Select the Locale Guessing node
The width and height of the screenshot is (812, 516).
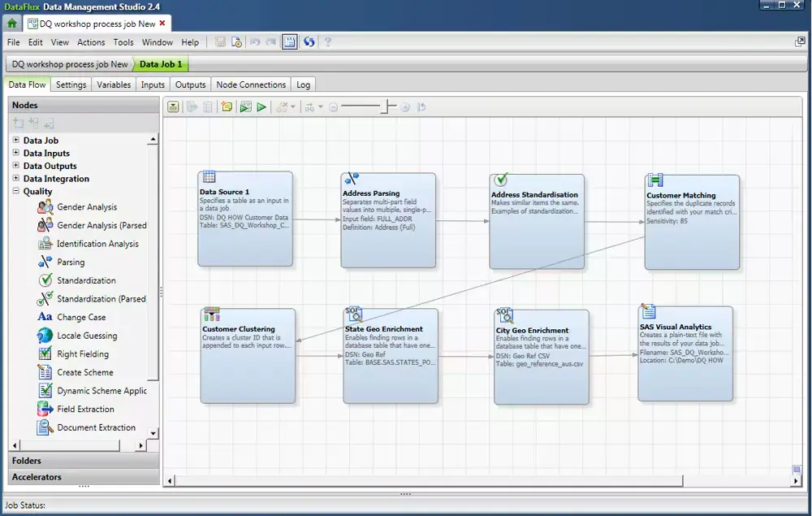point(89,335)
